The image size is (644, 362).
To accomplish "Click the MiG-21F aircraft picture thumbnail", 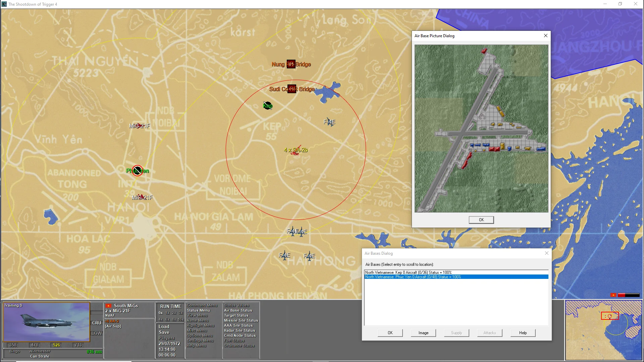I will click(x=47, y=322).
